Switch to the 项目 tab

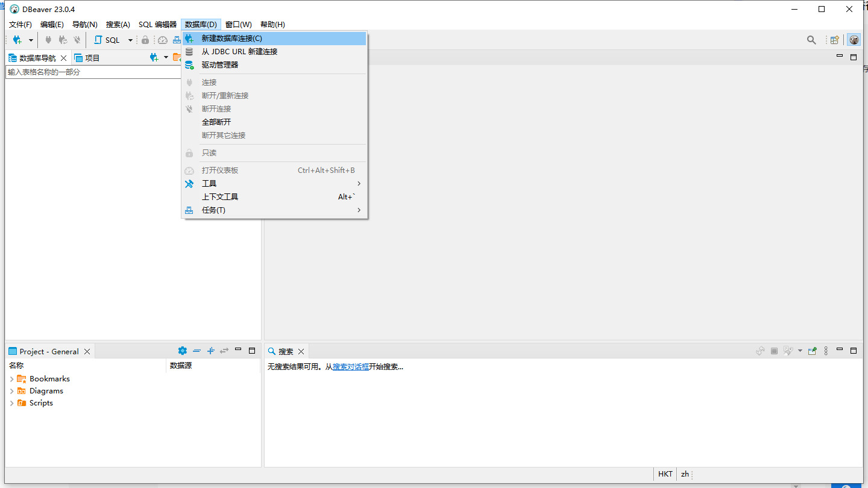tap(87, 58)
